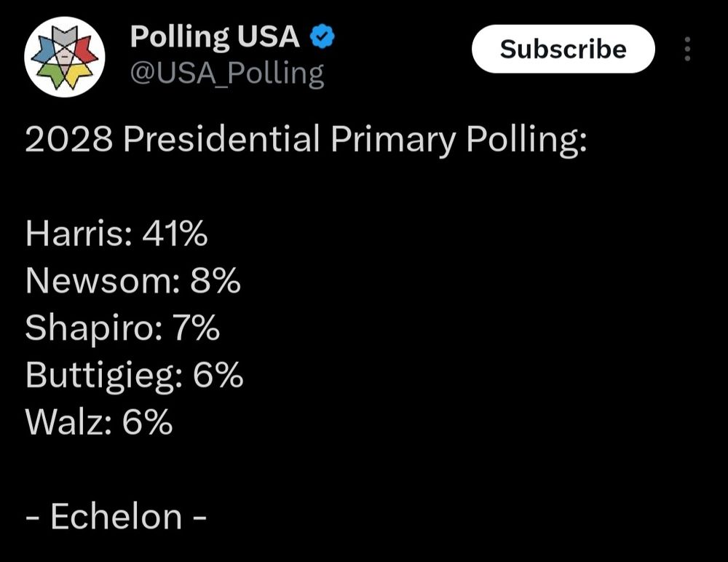Click the 7% figure beside Shapiro
Screen dimensions: 728x562
tap(197, 328)
